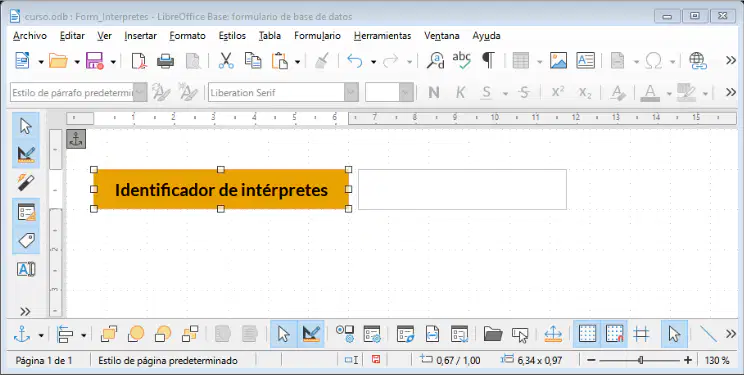This screenshot has height=375, width=744.
Task: Toggle Design Mode in side toolbar
Action: point(26,154)
